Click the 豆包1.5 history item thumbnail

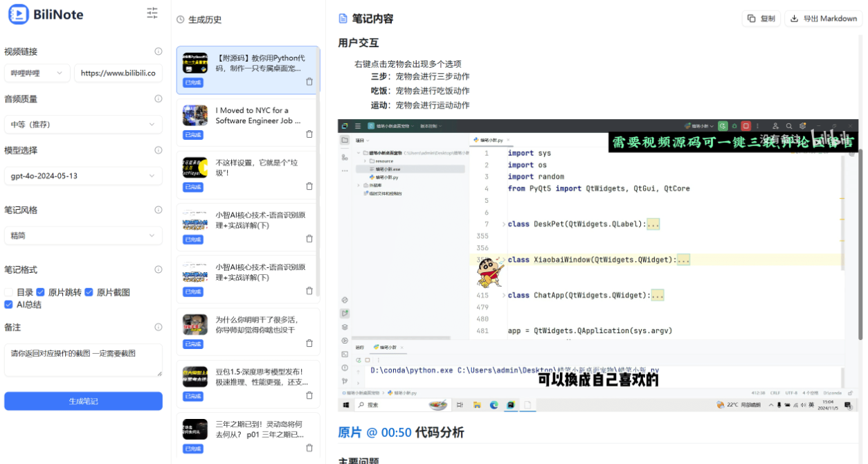[x=195, y=376]
